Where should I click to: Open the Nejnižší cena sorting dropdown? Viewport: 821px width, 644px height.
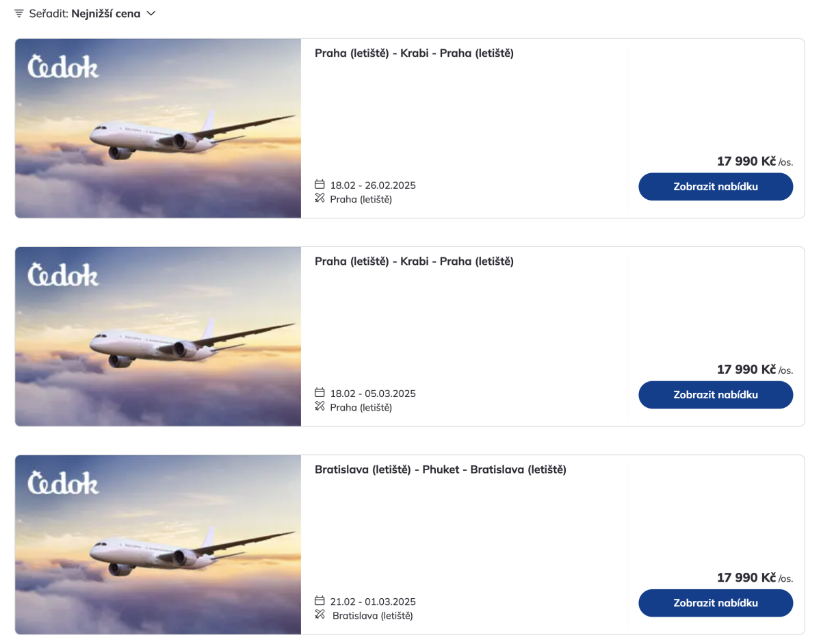(105, 14)
